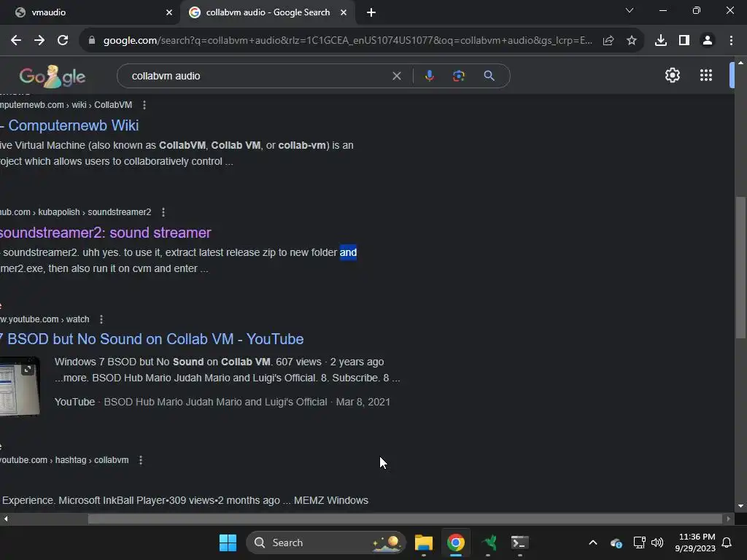Play the BSOD video thumbnail
Image resolution: width=747 pixels, height=560 pixels.
pyautogui.click(x=20, y=386)
